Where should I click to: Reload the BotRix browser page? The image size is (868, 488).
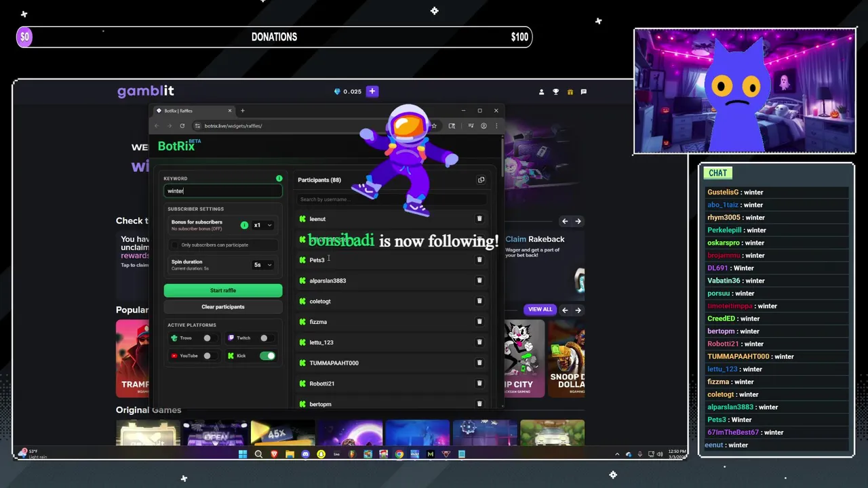tap(182, 125)
